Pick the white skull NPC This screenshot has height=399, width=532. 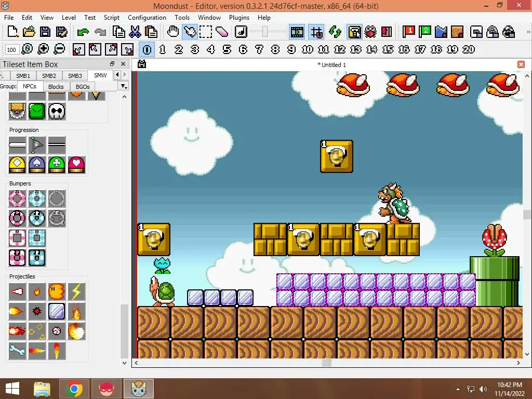pyautogui.click(x=57, y=111)
